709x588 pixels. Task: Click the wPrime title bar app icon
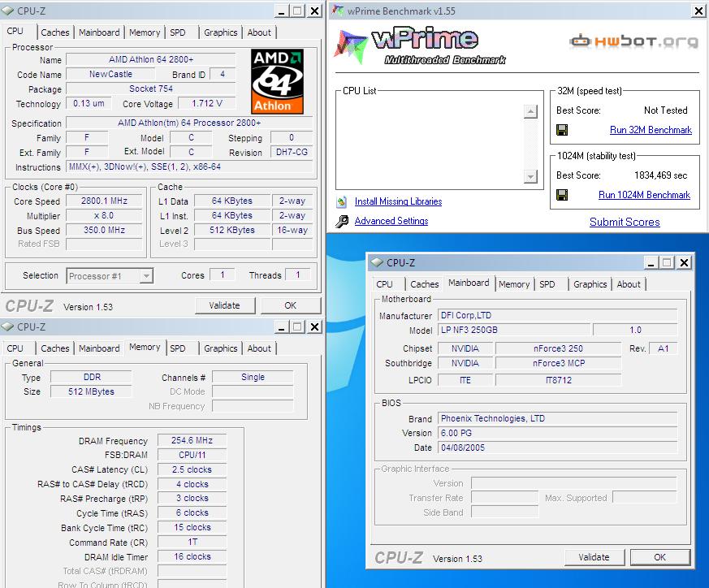tap(338, 11)
